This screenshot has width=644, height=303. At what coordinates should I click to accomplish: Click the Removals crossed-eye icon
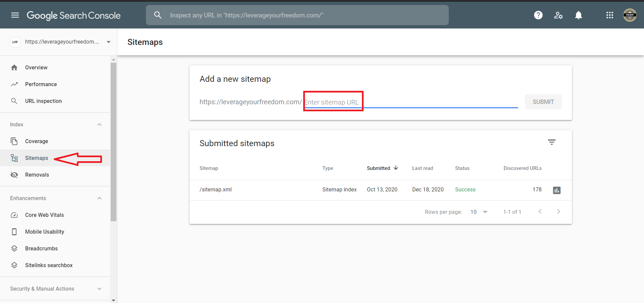(14, 175)
